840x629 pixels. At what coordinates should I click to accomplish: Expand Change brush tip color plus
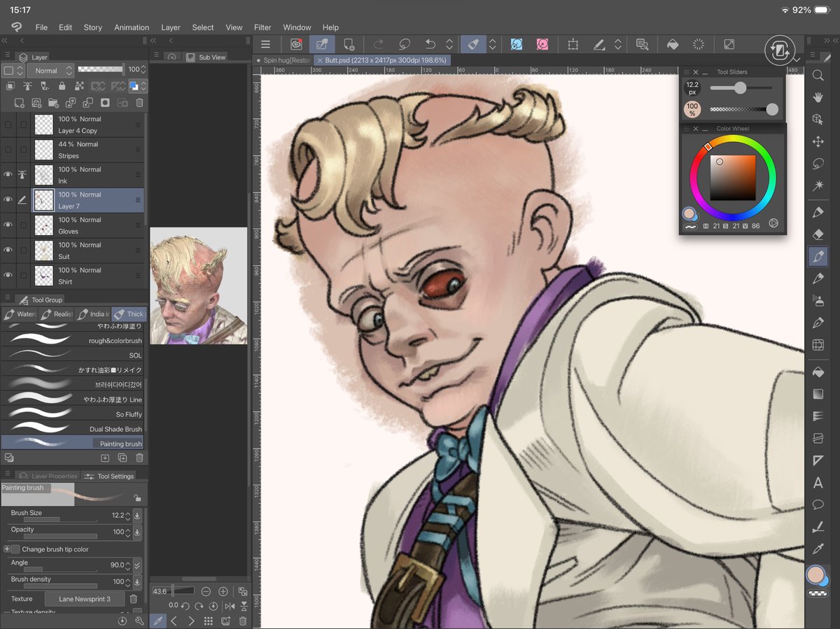click(x=7, y=549)
